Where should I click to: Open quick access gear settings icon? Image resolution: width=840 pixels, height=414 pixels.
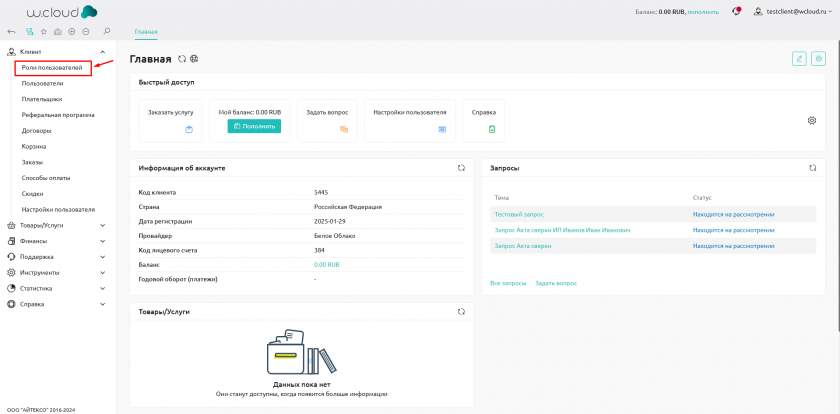(812, 121)
